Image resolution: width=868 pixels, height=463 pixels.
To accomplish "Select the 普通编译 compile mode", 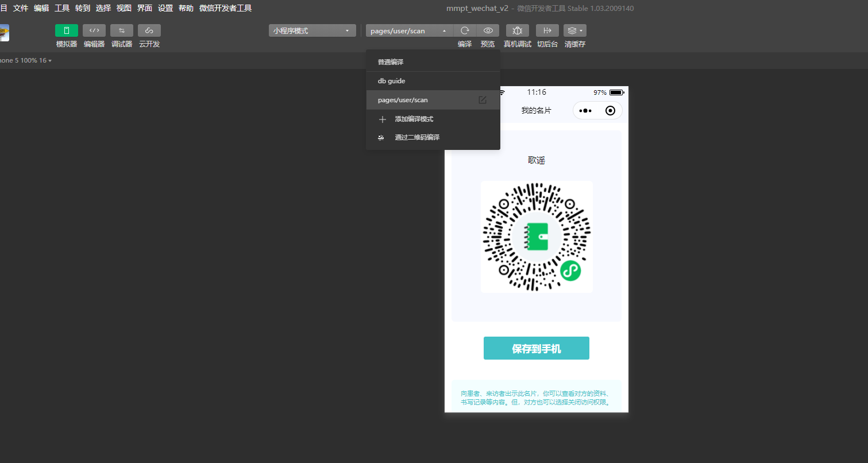I will pyautogui.click(x=433, y=62).
